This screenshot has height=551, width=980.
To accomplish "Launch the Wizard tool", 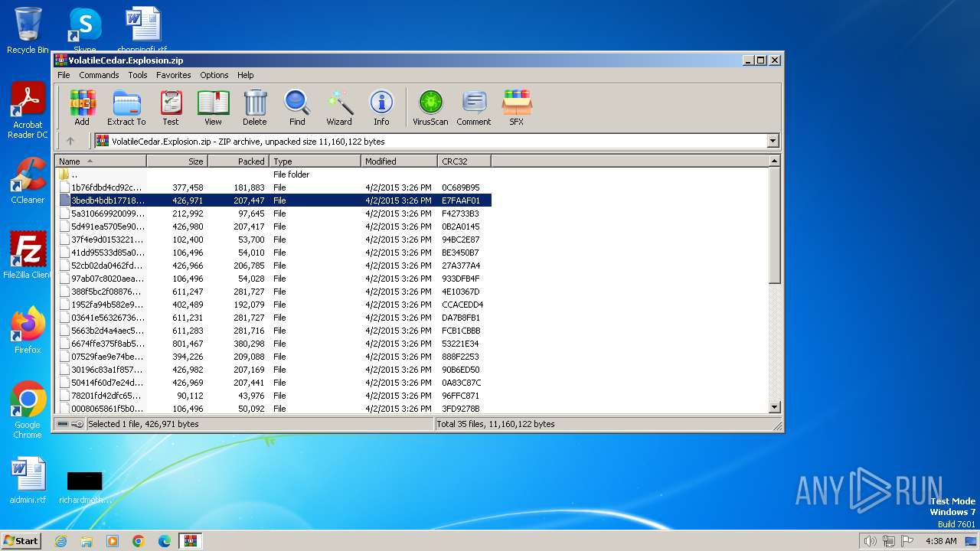I will pos(339,108).
